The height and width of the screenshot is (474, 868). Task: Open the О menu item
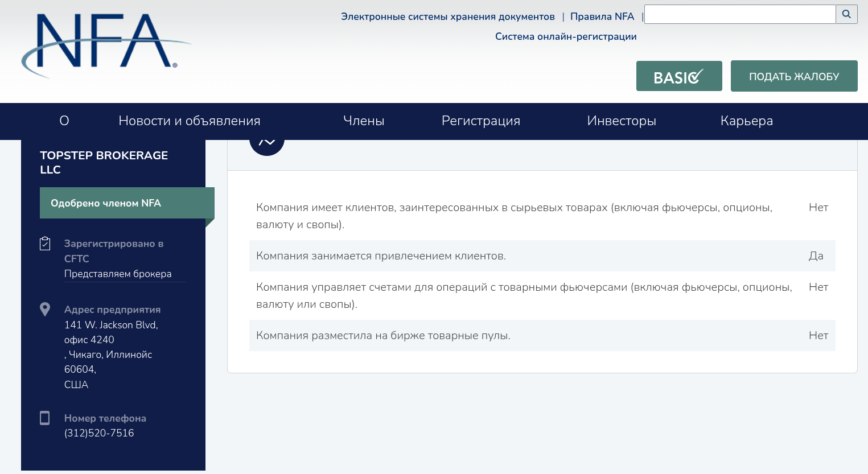tap(64, 121)
